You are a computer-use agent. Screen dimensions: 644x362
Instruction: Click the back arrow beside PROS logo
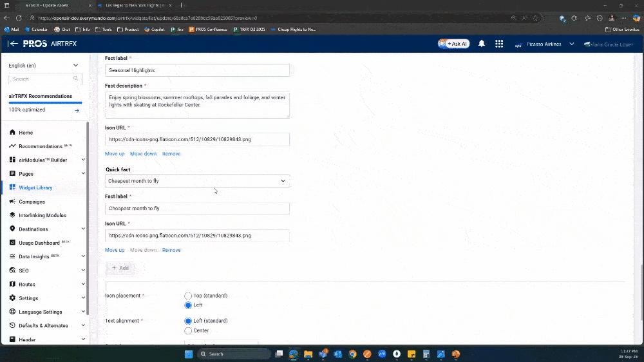coord(12,44)
